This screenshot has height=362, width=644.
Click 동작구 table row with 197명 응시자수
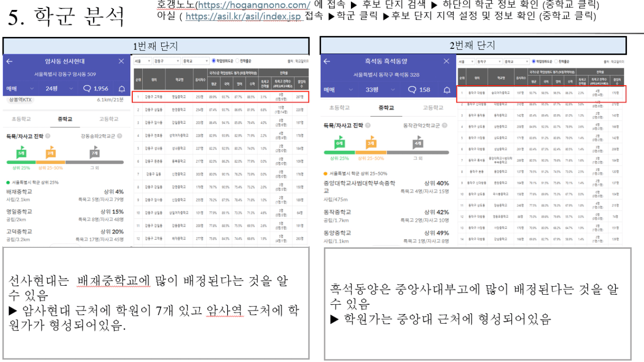tap(542, 94)
